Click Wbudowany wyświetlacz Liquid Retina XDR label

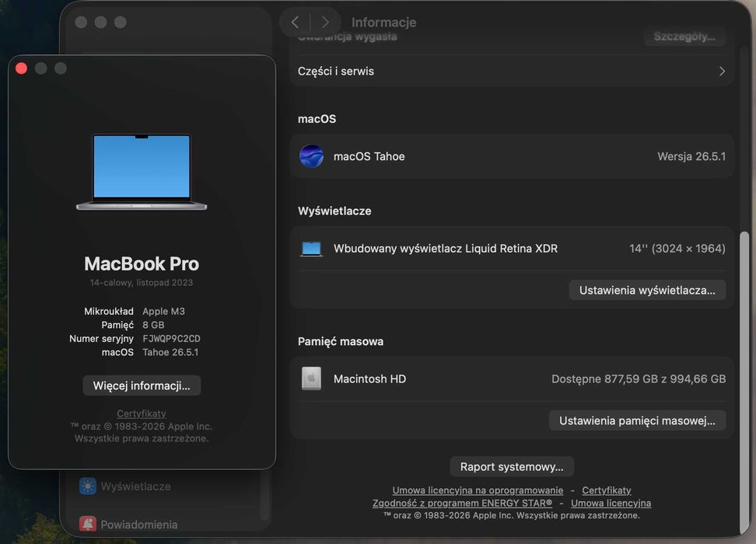pyautogui.click(x=446, y=249)
